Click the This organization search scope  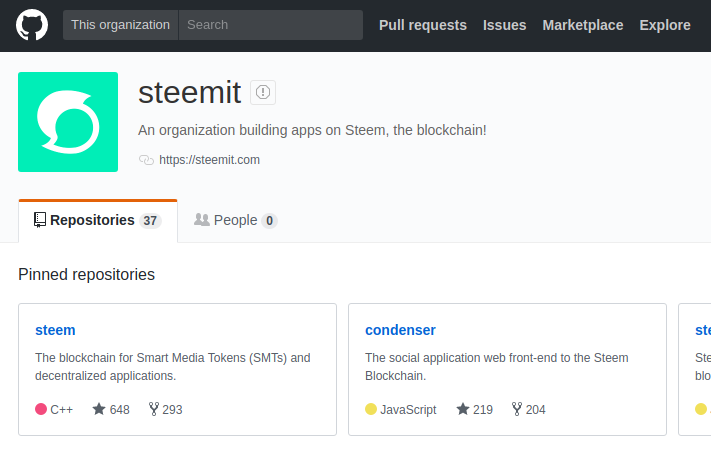click(x=121, y=25)
